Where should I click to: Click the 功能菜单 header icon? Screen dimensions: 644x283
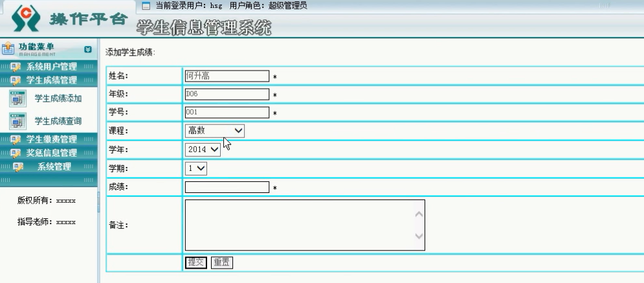pyautogui.click(x=8, y=49)
